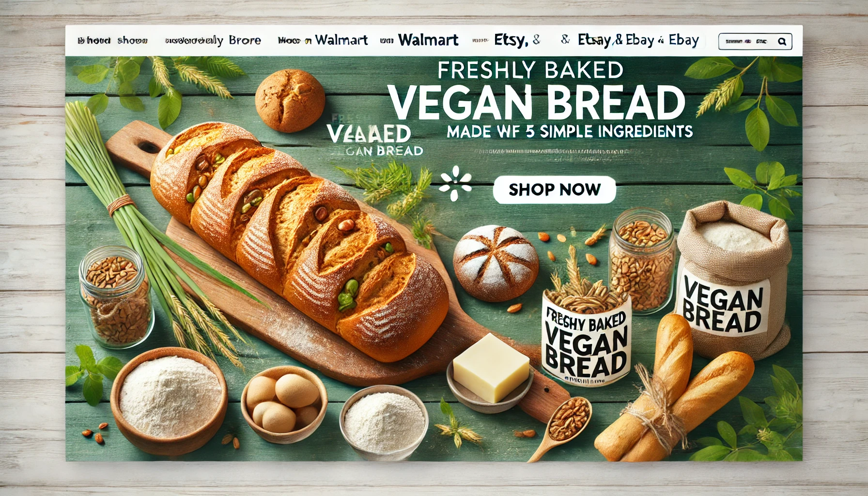This screenshot has width=868, height=496.
Task: Open the Brore nav item
Action: tap(245, 41)
